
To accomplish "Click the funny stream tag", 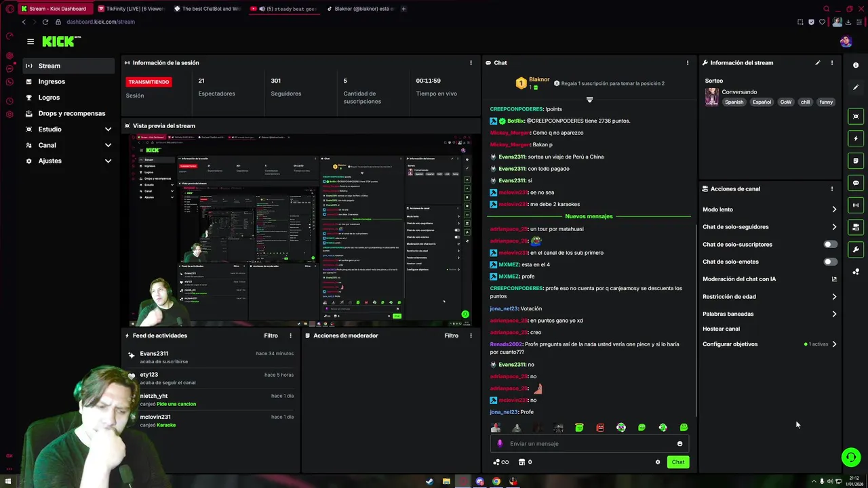I will tap(825, 102).
